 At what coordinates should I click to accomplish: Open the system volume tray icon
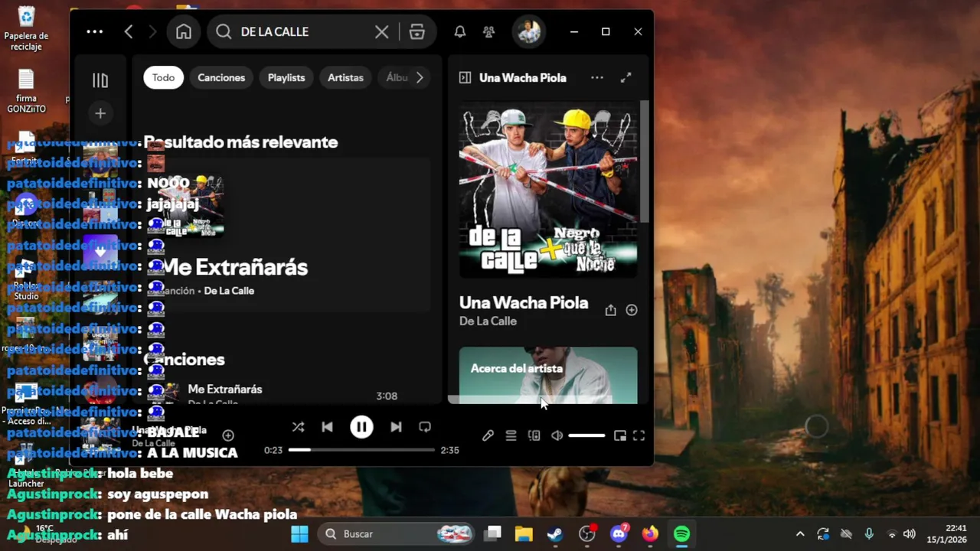909,534
